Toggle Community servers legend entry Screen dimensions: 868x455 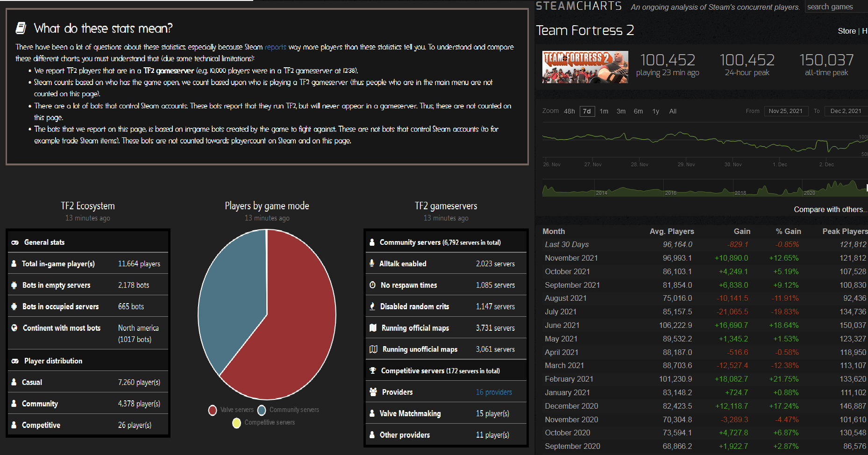click(288, 410)
